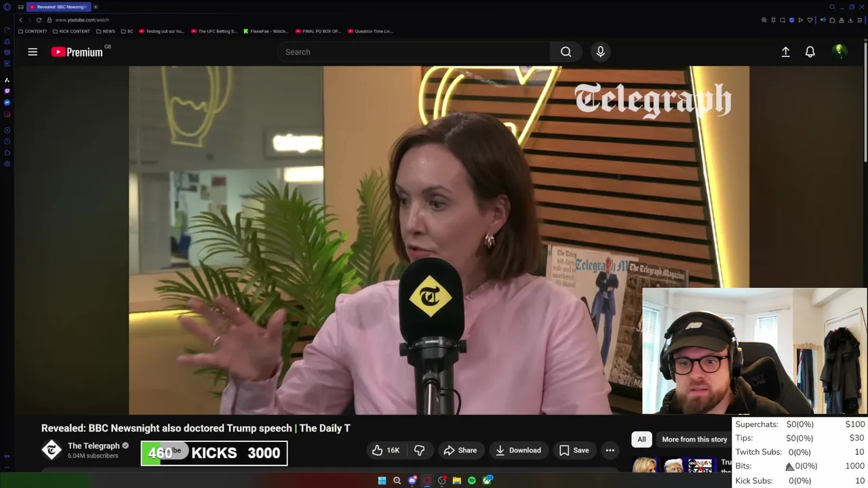
Task: Open the zoom magnifier toolbar icon
Action: click(x=764, y=20)
